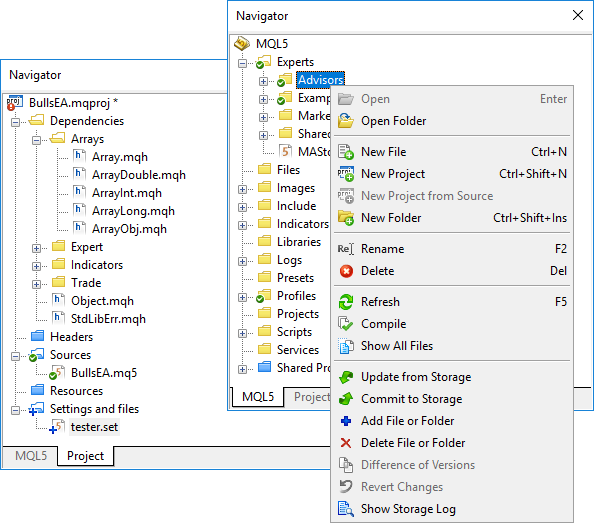Click the blue plus Add File icon
Screen dimensions: 594x523
346,421
